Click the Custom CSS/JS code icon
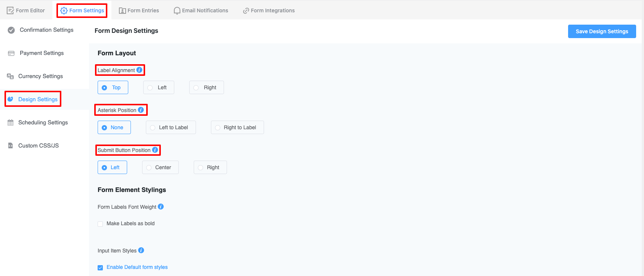Screen dimensions: 644x276 click(10, 146)
